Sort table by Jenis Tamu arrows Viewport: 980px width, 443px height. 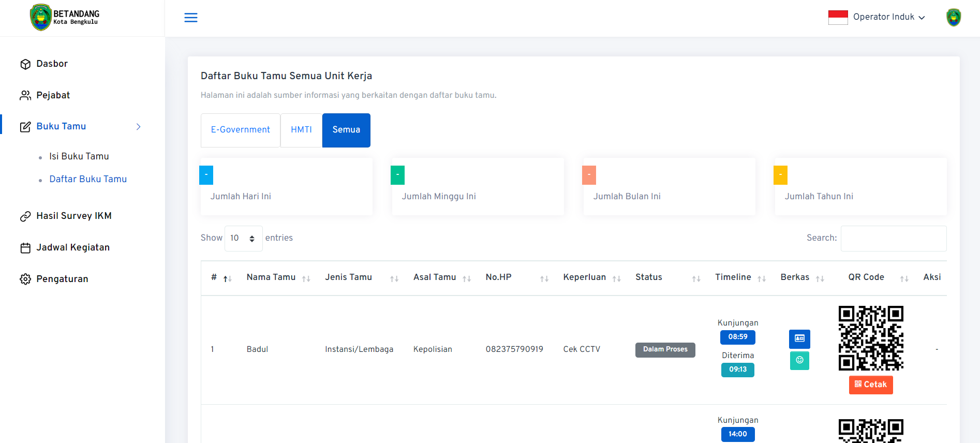point(394,279)
